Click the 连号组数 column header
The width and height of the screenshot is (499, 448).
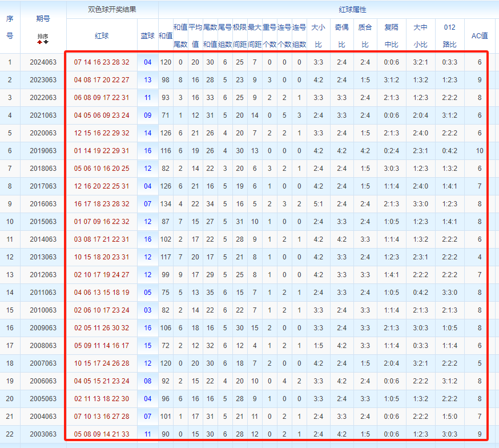coord(299,35)
